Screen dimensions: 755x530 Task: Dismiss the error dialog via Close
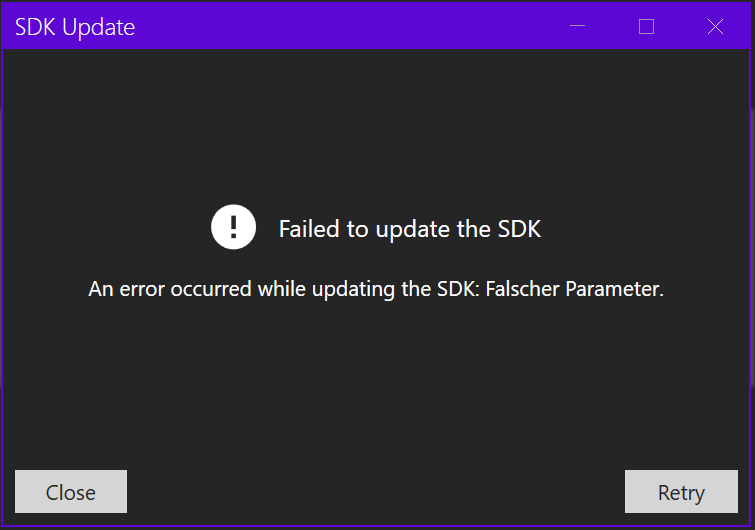(x=71, y=492)
